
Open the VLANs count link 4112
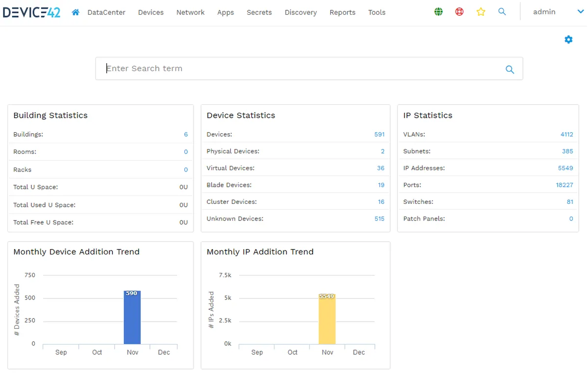click(x=566, y=134)
